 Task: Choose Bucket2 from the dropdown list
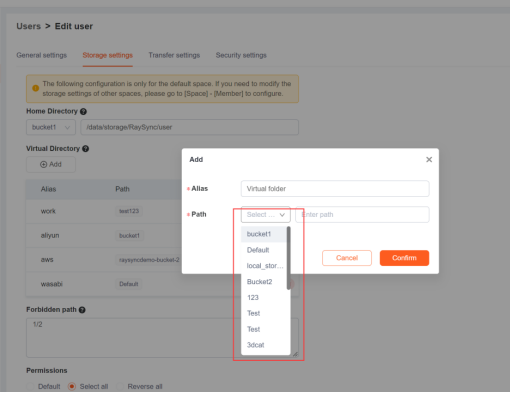click(264, 282)
